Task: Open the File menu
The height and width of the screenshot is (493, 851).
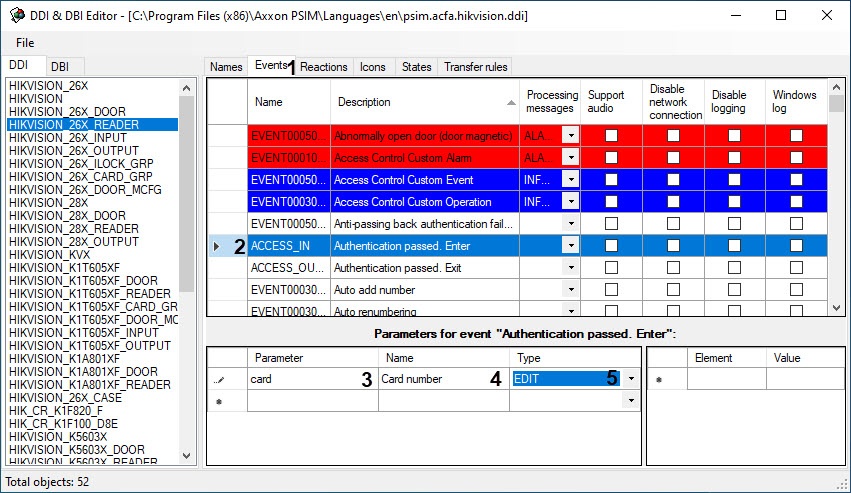Action: (25, 43)
